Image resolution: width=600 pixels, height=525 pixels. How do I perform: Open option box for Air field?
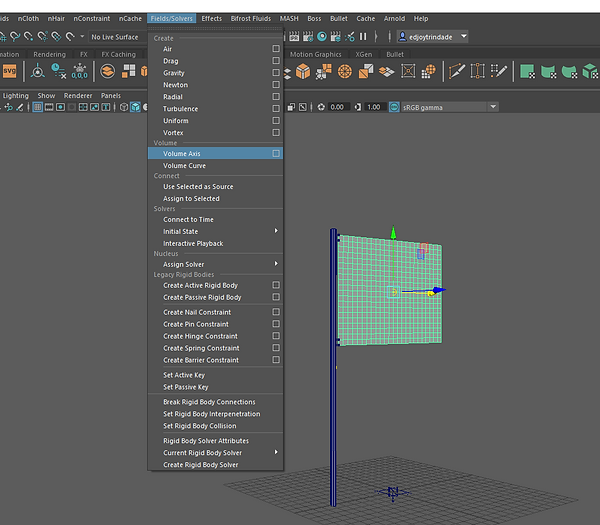point(276,49)
